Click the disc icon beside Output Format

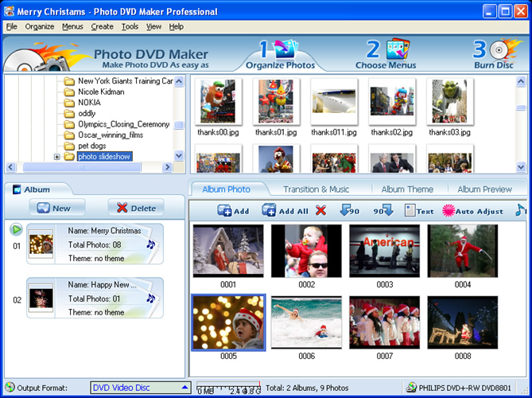point(10,387)
